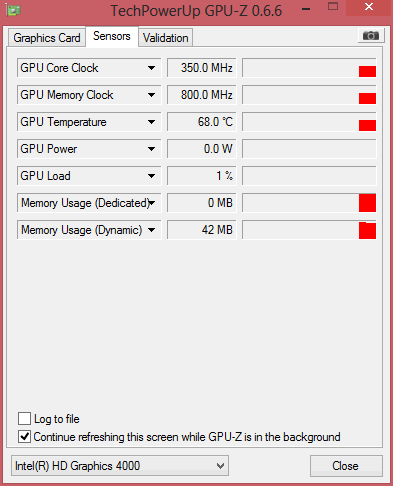This screenshot has width=393, height=486.
Task: Expand the GPU Power dropdown arrow
Action: (x=151, y=149)
